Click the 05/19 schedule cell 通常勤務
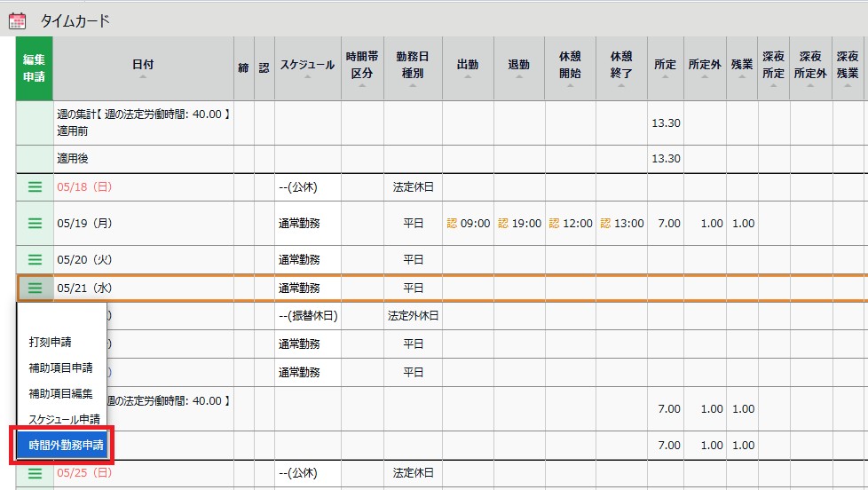Screen dimensions: 868x490 click(x=299, y=224)
